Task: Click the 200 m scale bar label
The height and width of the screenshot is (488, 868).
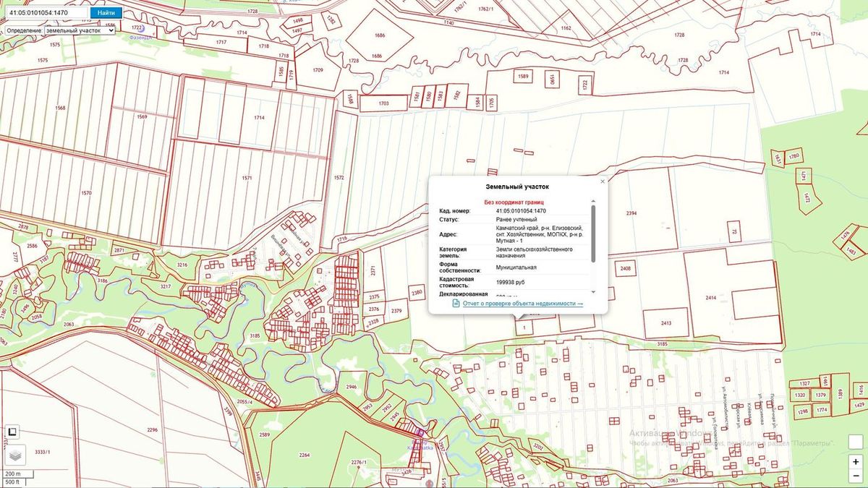Action: (x=14, y=474)
